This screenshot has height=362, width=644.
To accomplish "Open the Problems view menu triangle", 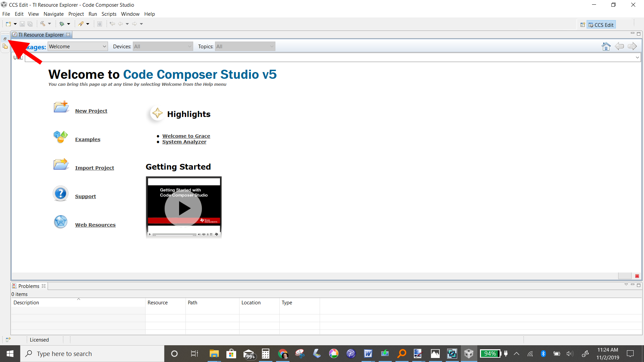I will 626,285.
